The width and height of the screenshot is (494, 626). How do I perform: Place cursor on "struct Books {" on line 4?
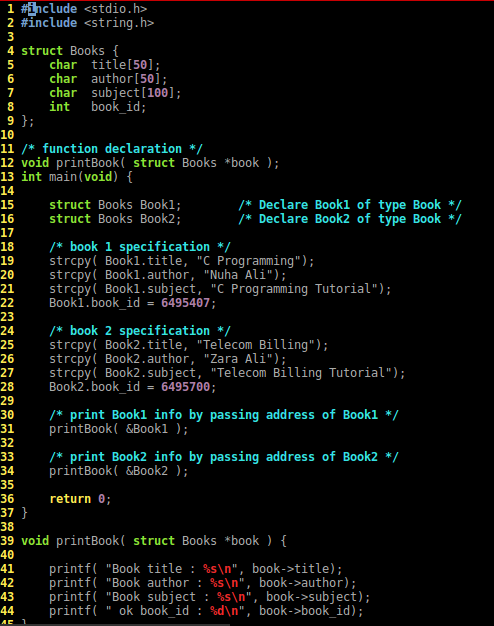coord(70,51)
